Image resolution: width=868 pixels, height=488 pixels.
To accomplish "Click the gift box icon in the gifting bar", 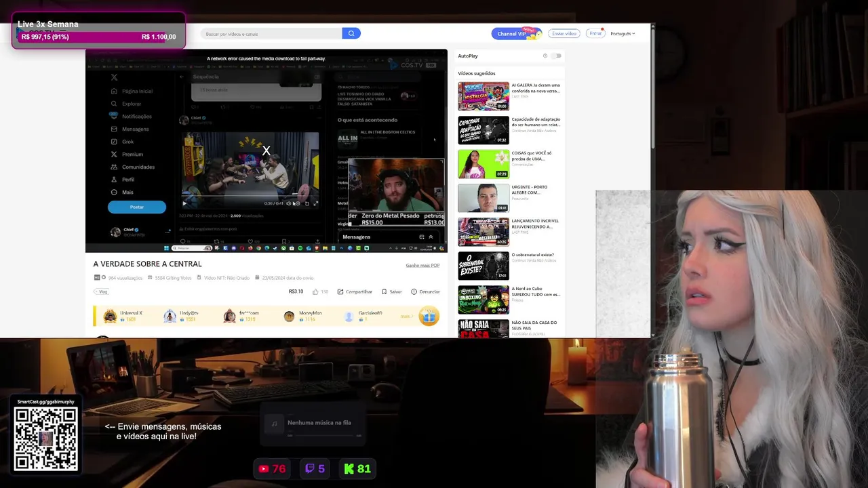I will point(429,316).
